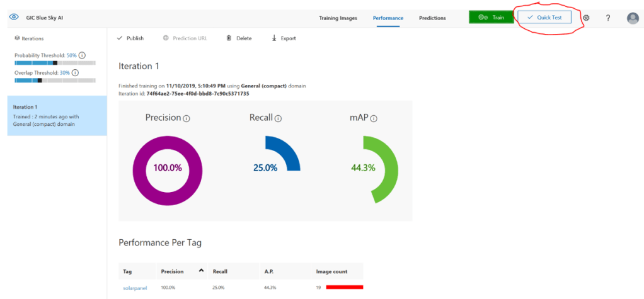The width and height of the screenshot is (644, 299).
Task: Publish the current iteration
Action: point(130,38)
